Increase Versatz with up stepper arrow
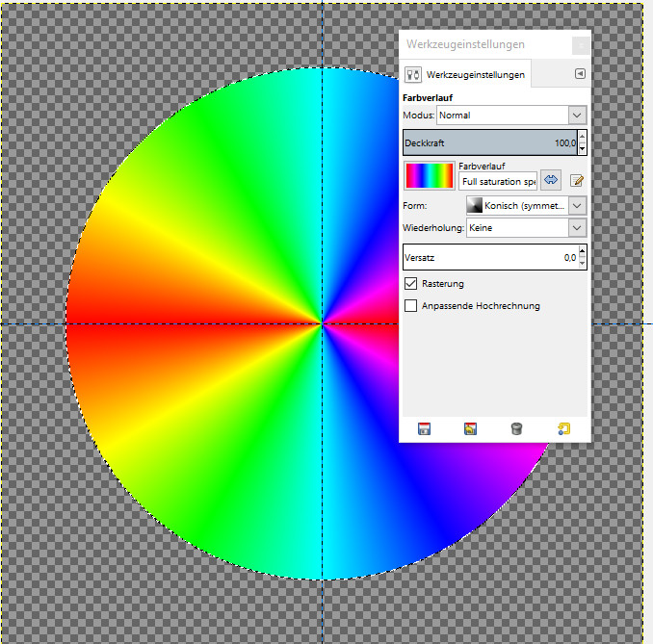This screenshot has width=653, height=644. (x=582, y=250)
